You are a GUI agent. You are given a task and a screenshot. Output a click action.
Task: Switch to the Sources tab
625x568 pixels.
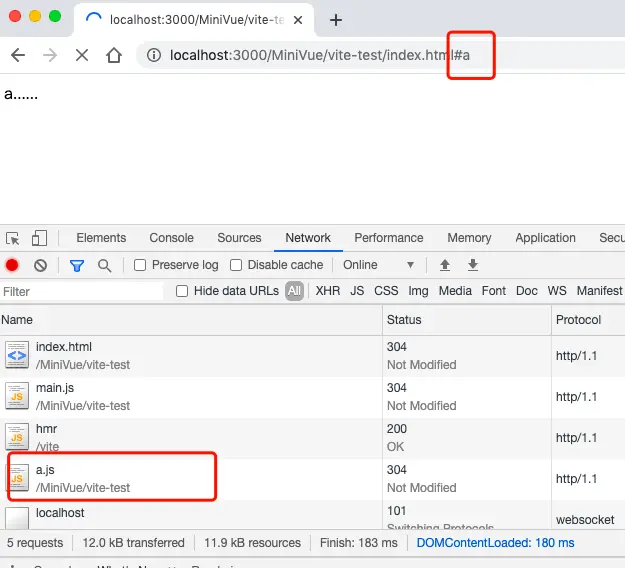pyautogui.click(x=239, y=238)
